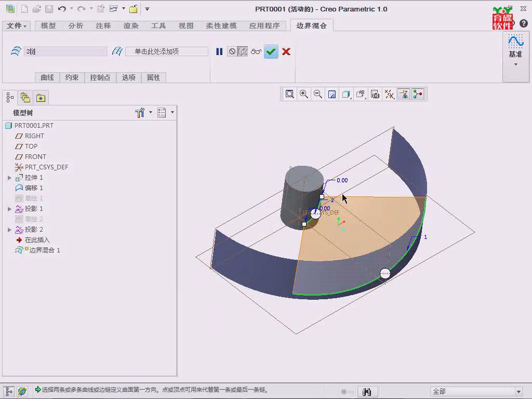
Task: Click the Undo arrow icon
Action: pos(62,9)
